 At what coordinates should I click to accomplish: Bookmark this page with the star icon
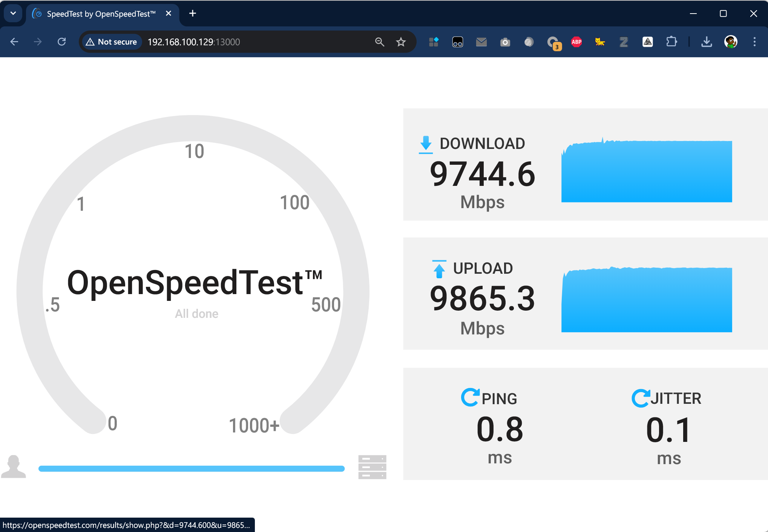401,42
